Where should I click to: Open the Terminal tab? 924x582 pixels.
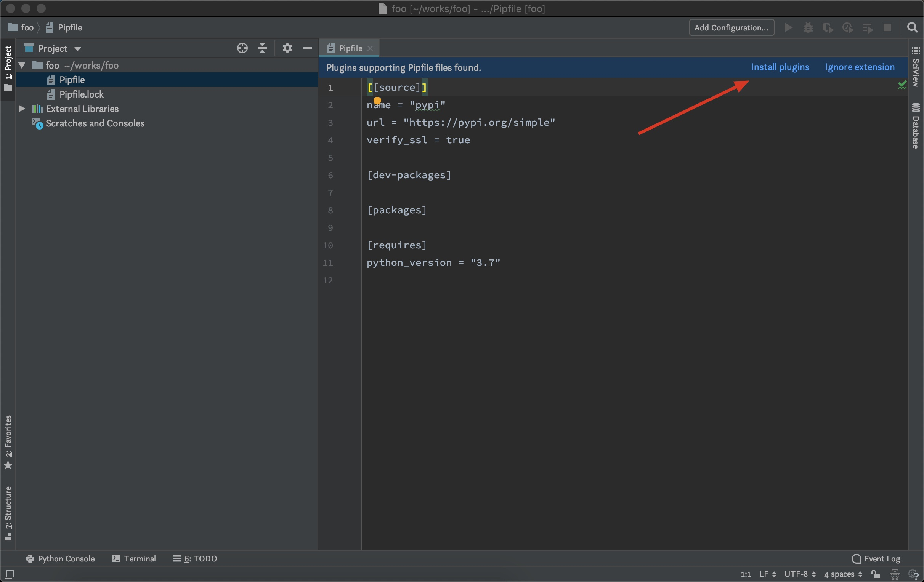[x=134, y=559]
